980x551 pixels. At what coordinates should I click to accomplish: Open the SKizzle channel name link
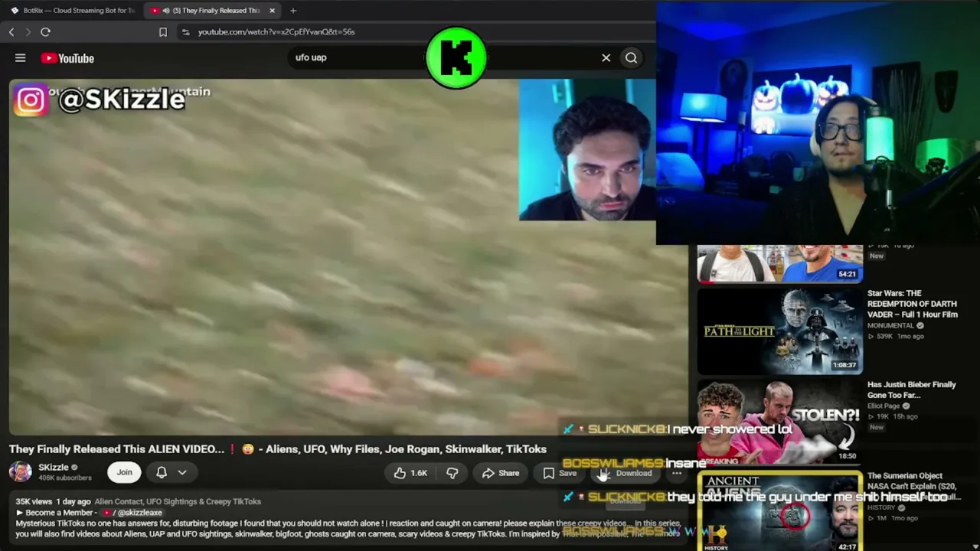click(x=54, y=467)
